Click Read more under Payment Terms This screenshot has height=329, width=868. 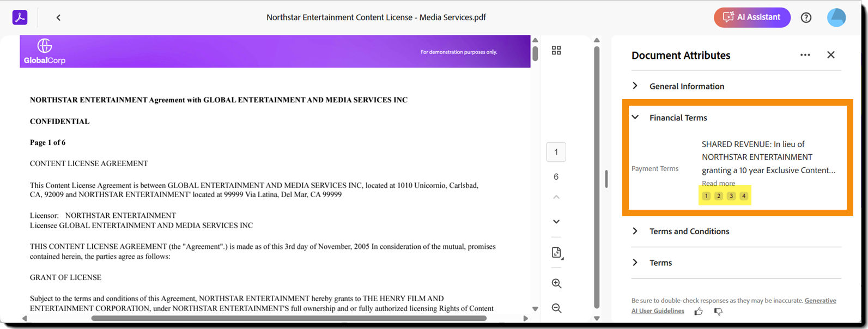tap(718, 184)
